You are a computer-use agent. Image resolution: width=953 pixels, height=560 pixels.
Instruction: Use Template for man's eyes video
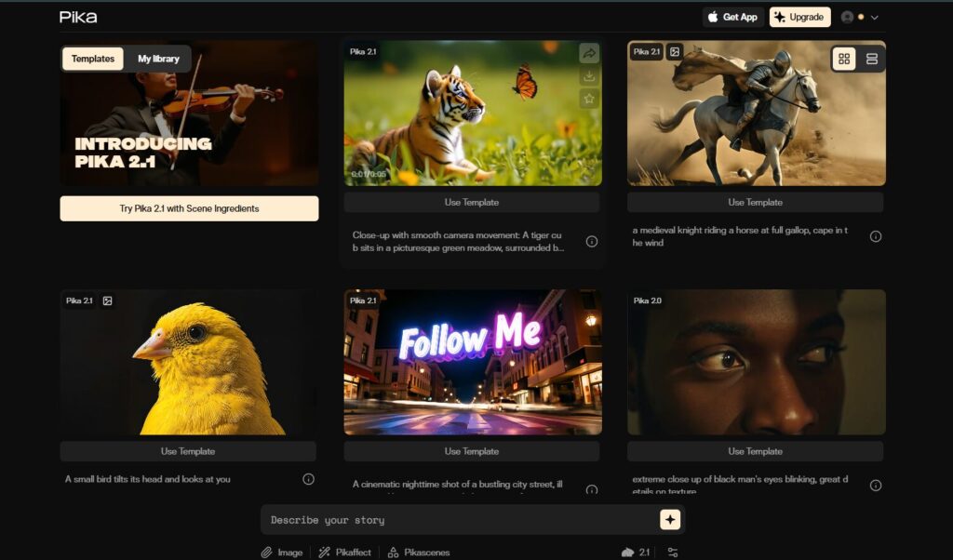coord(756,451)
